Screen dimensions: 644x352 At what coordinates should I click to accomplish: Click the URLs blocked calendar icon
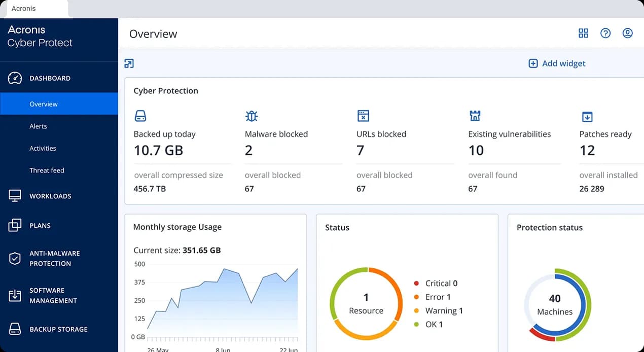363,116
